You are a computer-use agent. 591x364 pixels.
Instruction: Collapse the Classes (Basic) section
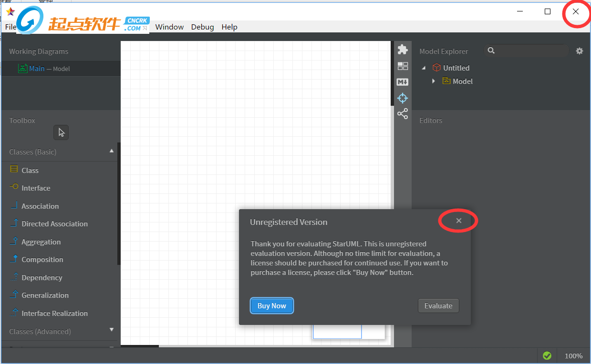click(112, 151)
